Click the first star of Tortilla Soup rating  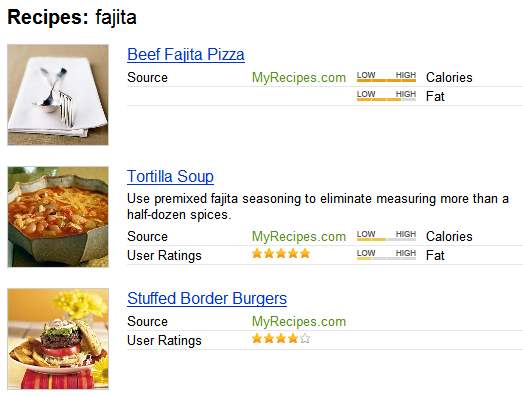pyautogui.click(x=257, y=254)
